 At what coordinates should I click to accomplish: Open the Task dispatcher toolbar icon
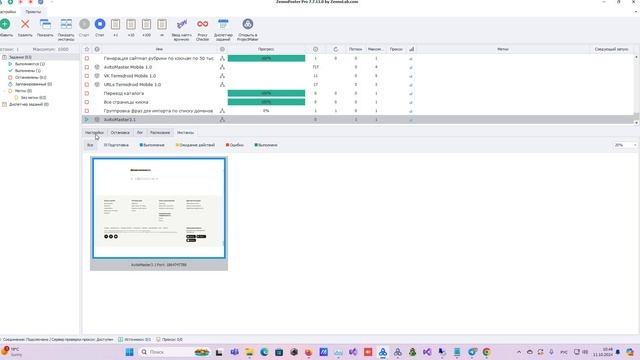223,24
